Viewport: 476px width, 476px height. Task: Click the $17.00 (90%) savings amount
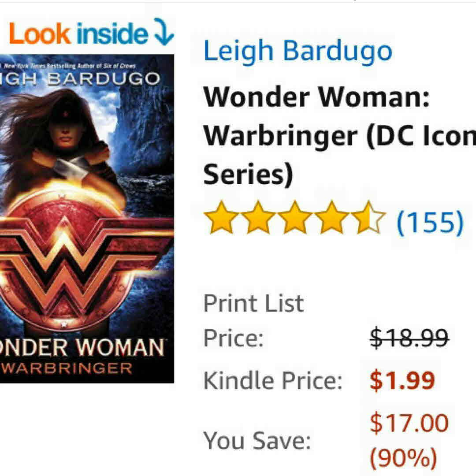[x=409, y=440]
